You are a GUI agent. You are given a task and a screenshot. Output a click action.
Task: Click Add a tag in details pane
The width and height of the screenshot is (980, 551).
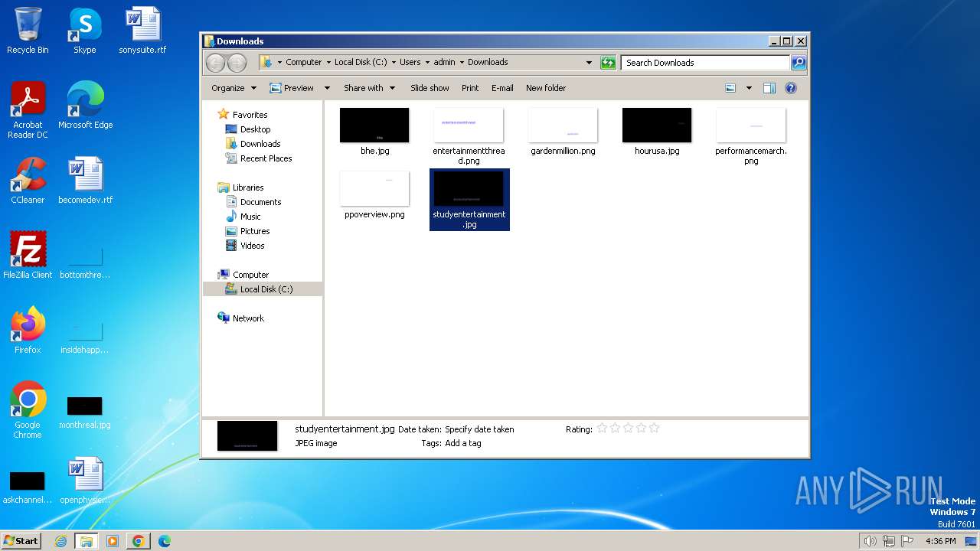[463, 443]
